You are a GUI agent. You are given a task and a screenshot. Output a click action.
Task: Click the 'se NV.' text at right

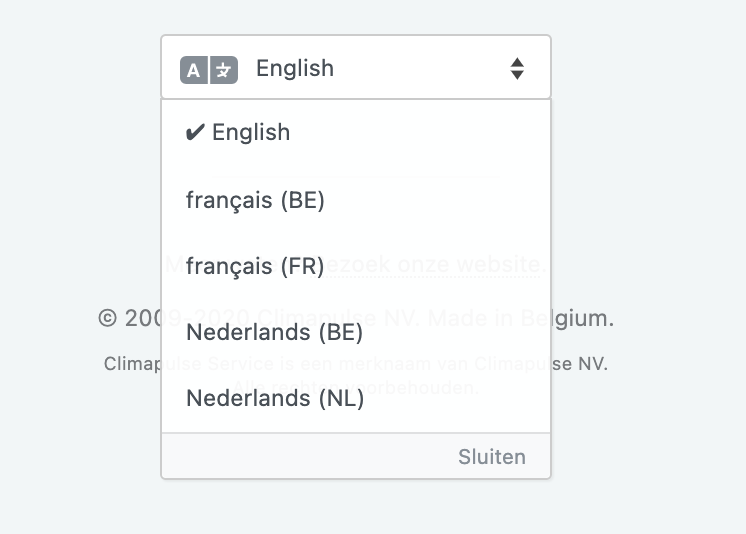click(580, 364)
